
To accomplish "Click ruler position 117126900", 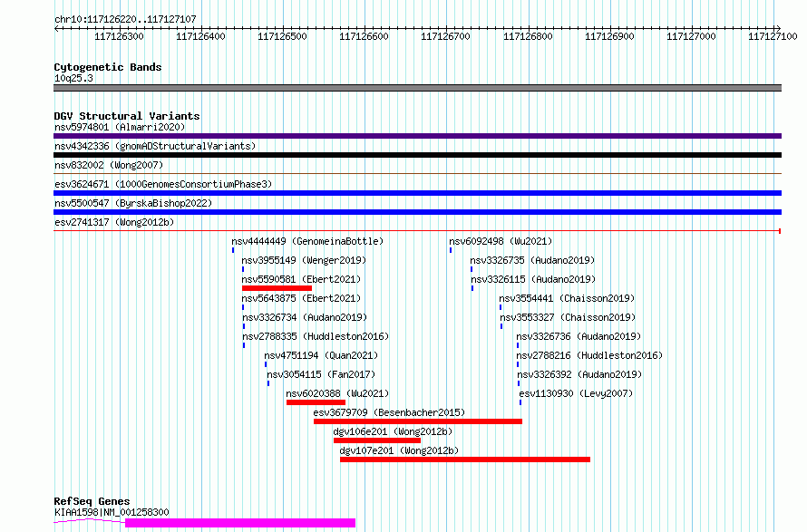I will [x=609, y=36].
